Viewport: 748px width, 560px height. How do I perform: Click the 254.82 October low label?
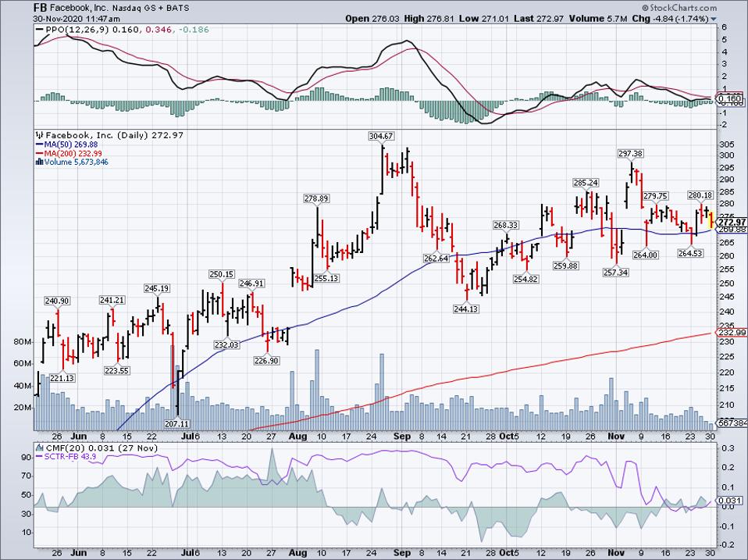point(525,279)
